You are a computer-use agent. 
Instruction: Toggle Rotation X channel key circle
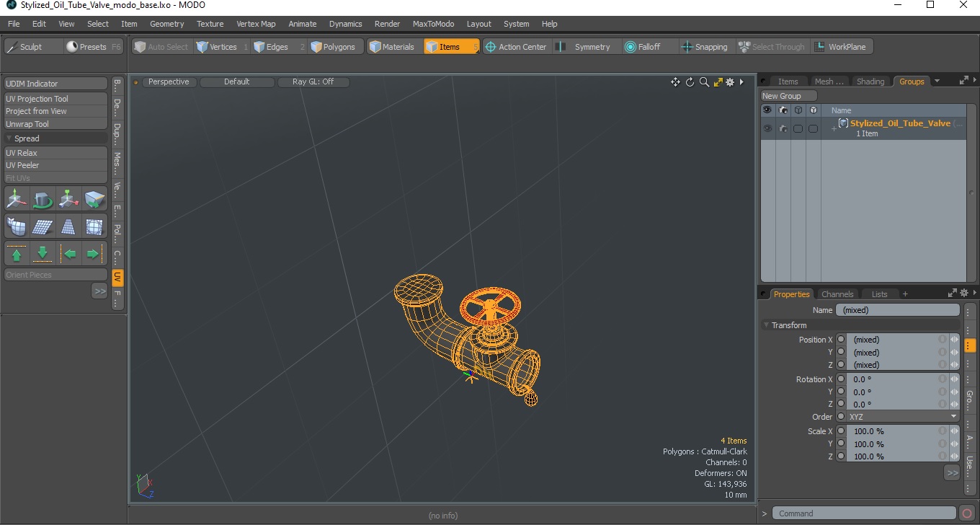(x=841, y=379)
